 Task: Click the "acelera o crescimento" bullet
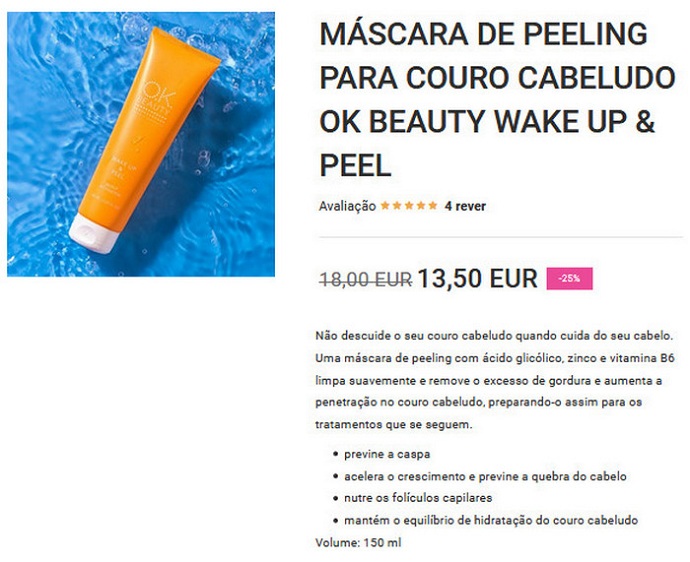[x=485, y=476]
